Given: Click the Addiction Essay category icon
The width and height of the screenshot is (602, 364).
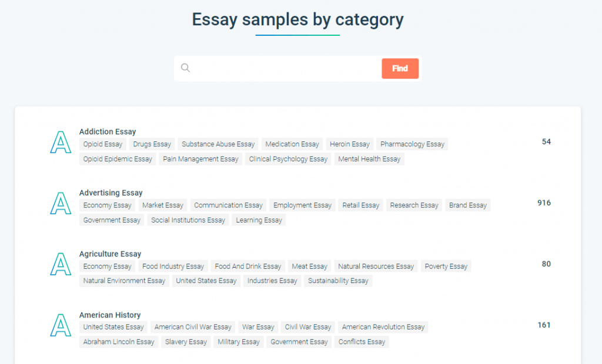Looking at the screenshot, I should tap(61, 142).
